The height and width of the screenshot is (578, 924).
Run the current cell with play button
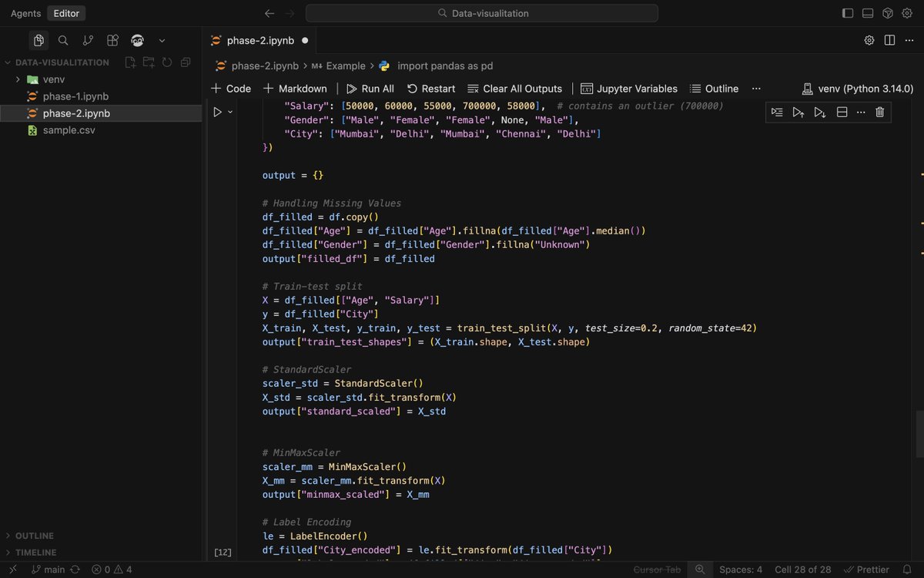click(x=217, y=112)
